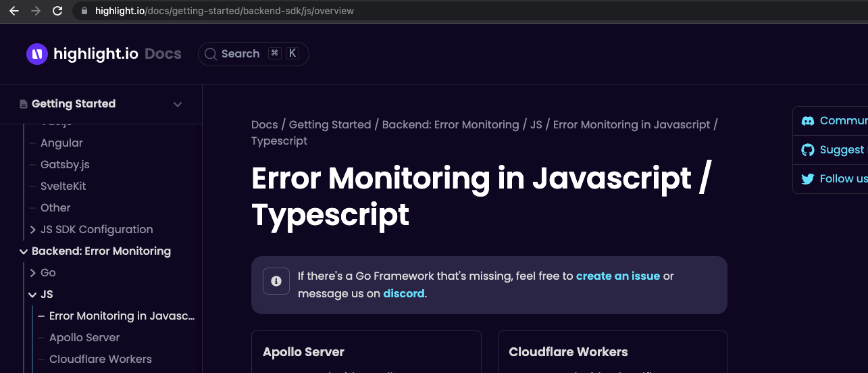This screenshot has height=373, width=868.
Task: Select Error Monitoring in Javascript sidebar item
Action: tap(122, 316)
